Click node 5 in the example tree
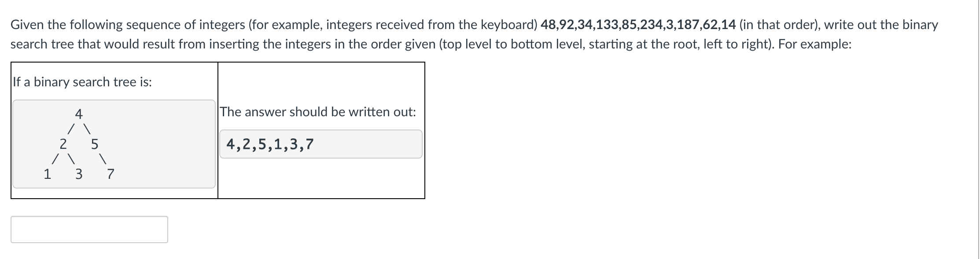This screenshot has width=980, height=259. point(95,144)
